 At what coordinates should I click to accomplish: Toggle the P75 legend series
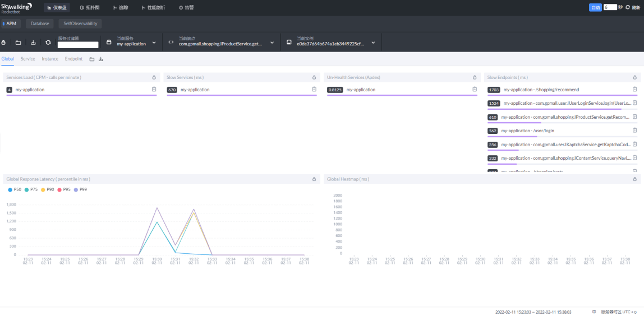pyautogui.click(x=31, y=189)
